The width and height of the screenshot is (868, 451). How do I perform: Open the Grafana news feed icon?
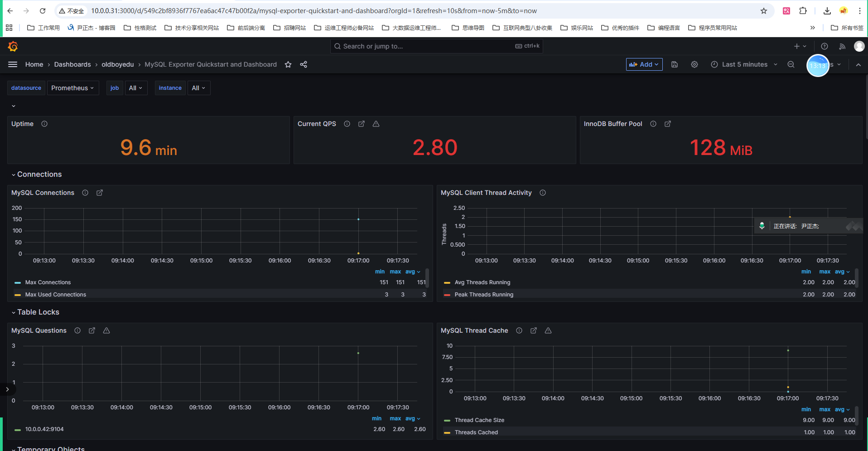click(x=842, y=46)
